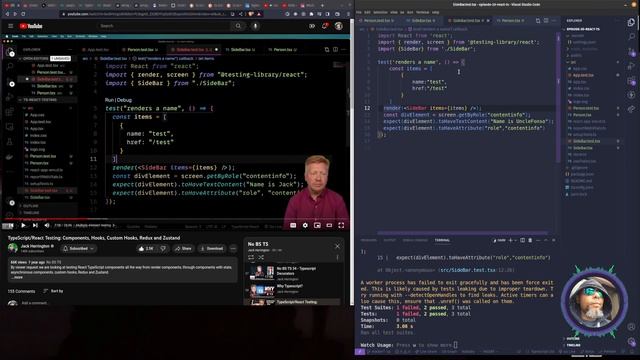Open SideBar.test.tsx in Explorer tree
Viewport: 640px width, 360px height.
tap(586, 141)
